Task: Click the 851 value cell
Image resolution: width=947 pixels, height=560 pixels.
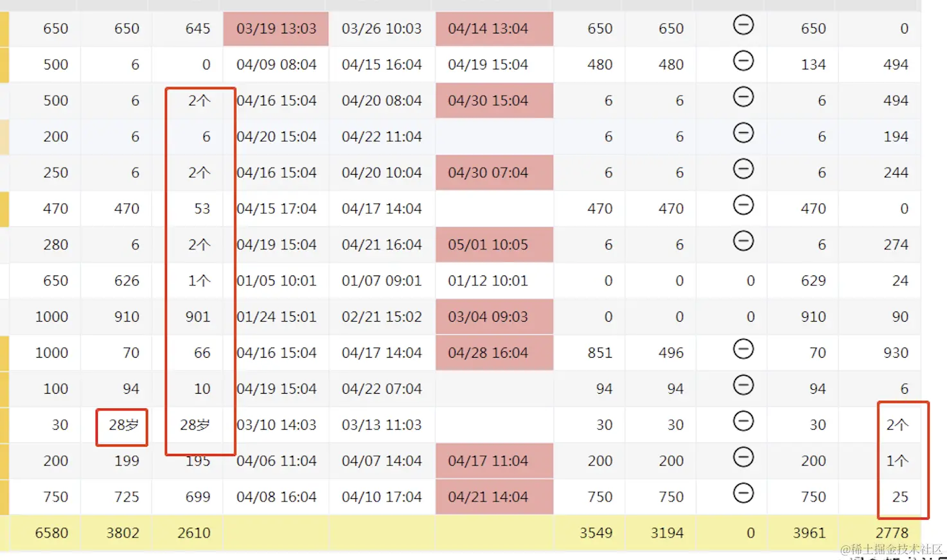Action: pos(589,353)
